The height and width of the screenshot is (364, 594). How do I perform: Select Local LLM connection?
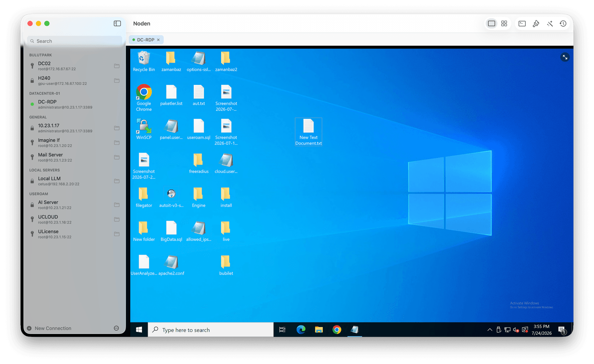pos(75,181)
